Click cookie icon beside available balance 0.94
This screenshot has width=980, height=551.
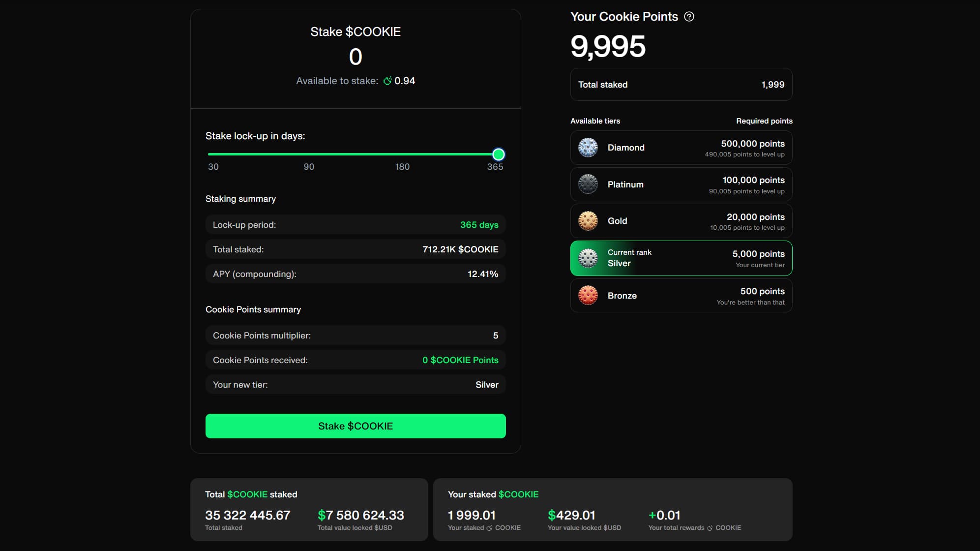click(387, 81)
